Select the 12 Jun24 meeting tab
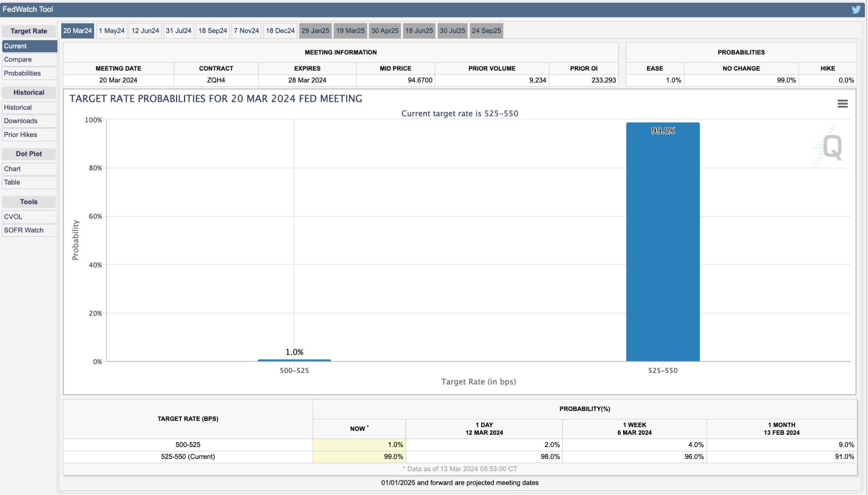This screenshot has width=868, height=495. tap(145, 31)
